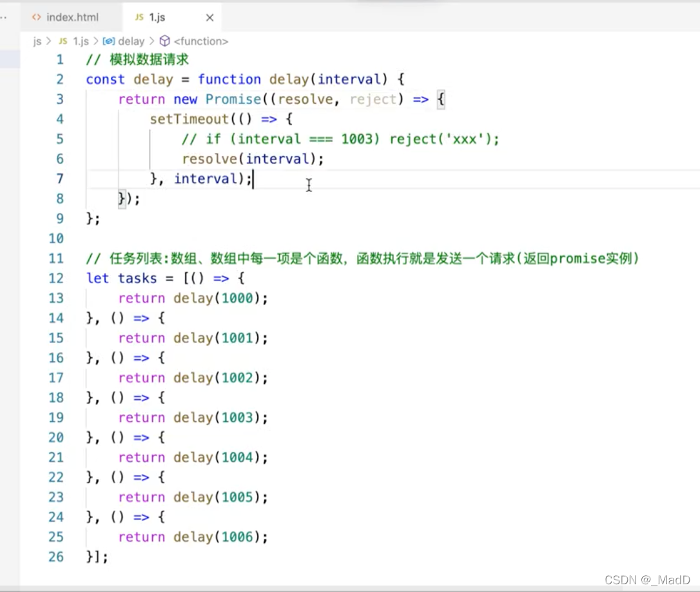Click the number 1003 on line 5

pyautogui.click(x=357, y=139)
